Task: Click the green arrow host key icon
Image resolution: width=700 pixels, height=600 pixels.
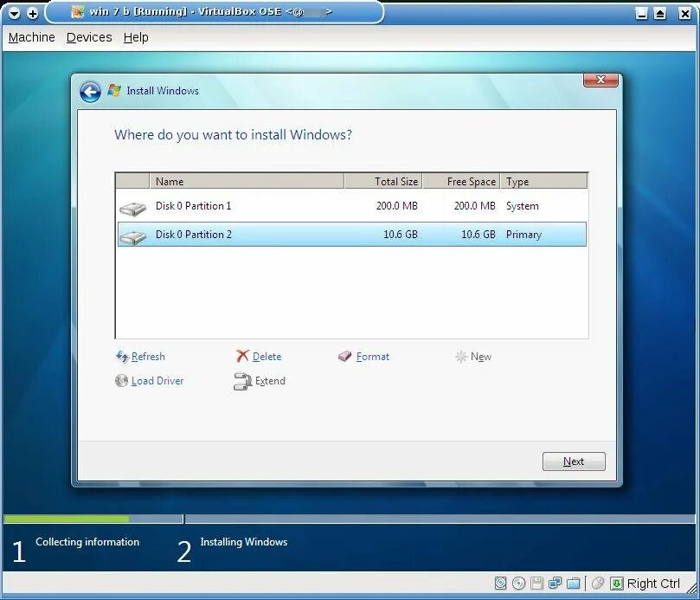Action: (617, 583)
